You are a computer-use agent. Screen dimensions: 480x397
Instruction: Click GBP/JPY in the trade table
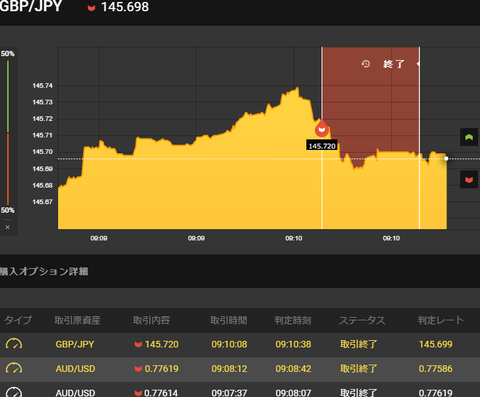point(75,344)
